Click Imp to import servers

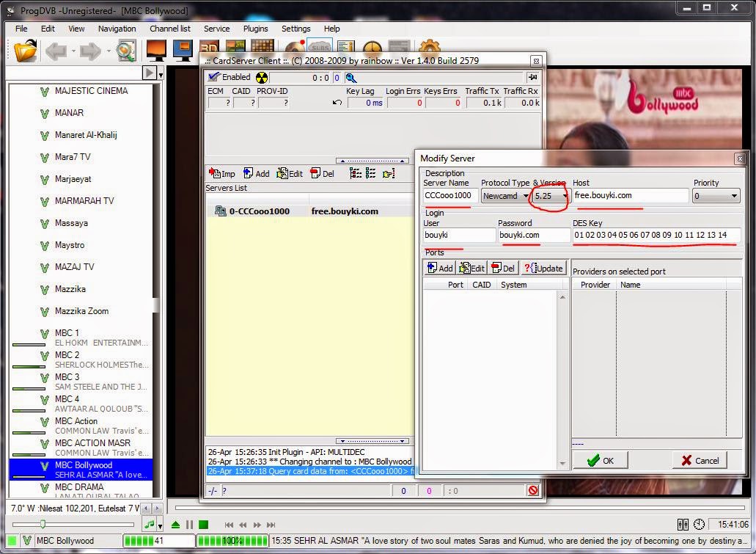[221, 173]
